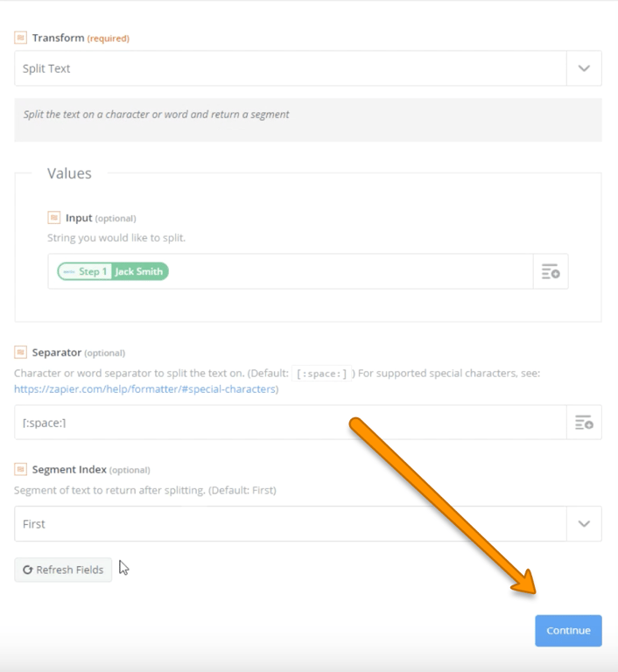Image resolution: width=618 pixels, height=672 pixels.
Task: Click the orange icon beside Input label
Action: [53, 217]
